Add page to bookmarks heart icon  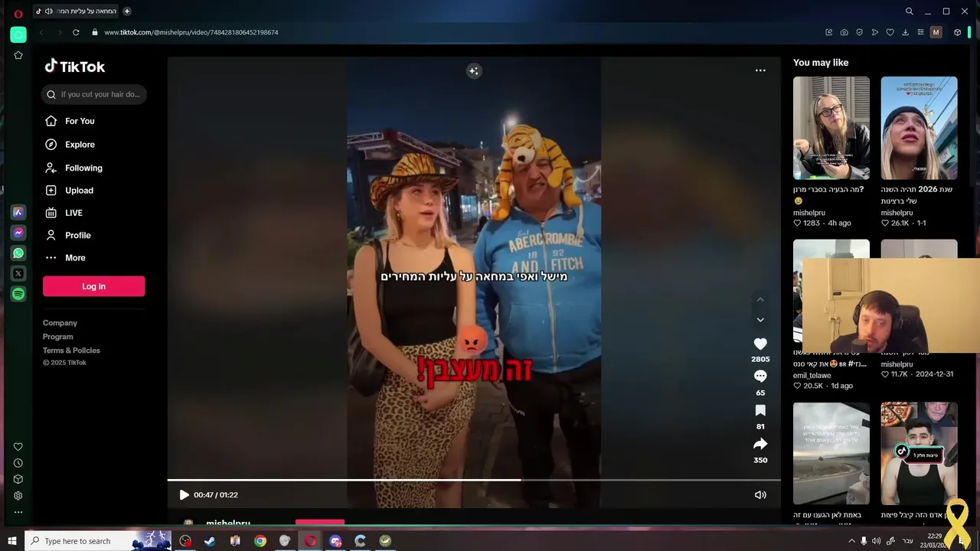pyautogui.click(x=890, y=32)
